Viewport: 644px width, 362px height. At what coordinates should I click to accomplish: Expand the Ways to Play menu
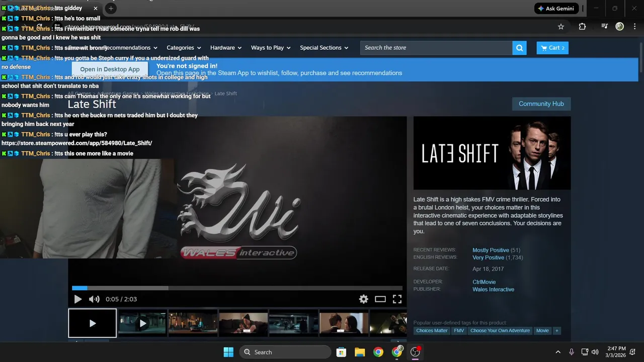[271, 48]
